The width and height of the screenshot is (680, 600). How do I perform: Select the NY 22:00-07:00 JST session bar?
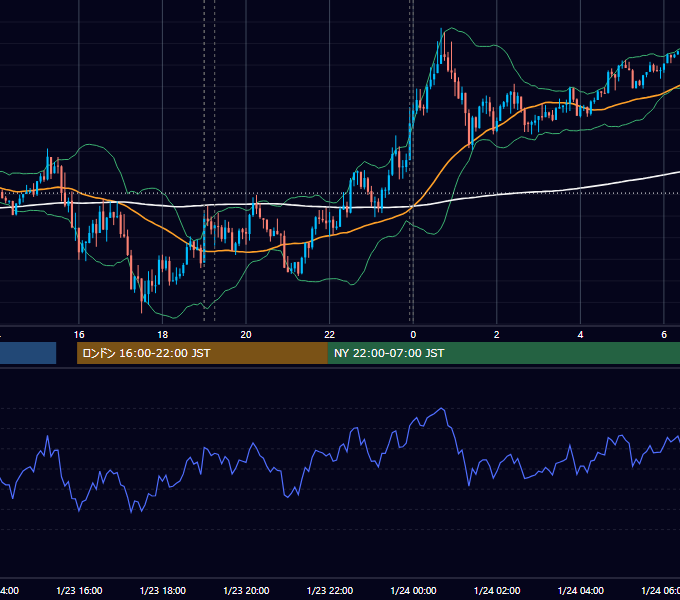point(503,353)
